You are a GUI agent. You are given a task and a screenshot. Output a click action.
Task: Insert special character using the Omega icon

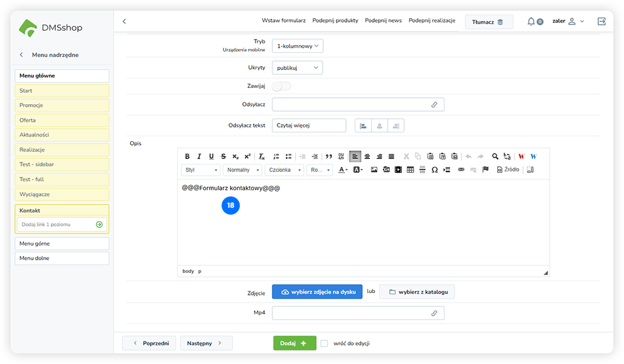[434, 170]
